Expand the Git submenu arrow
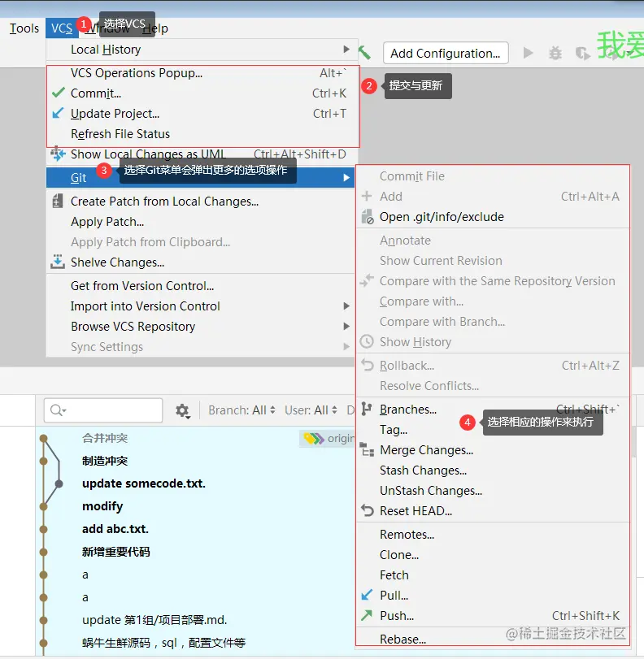 pos(346,177)
